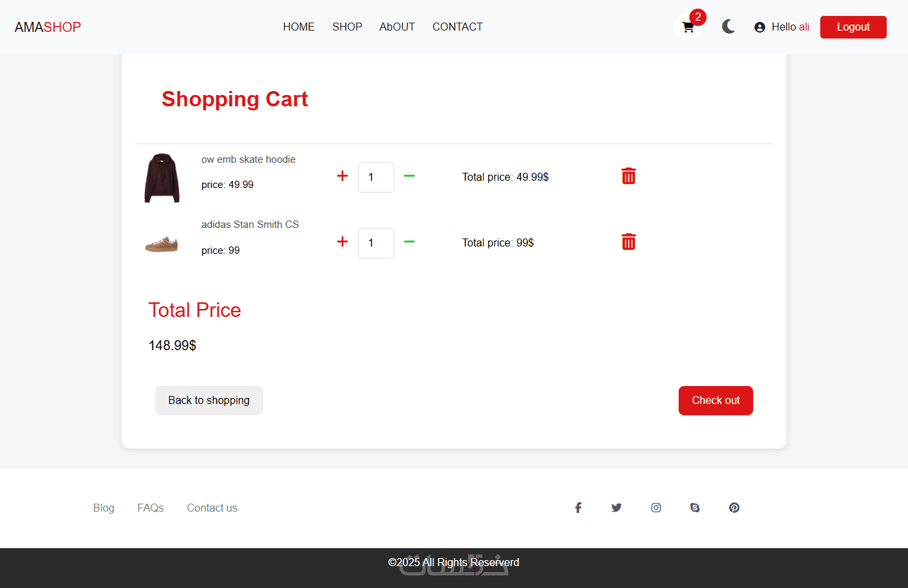Screen dimensions: 908x588
Task: Select the hoodie quantity input field
Action: click(x=376, y=177)
